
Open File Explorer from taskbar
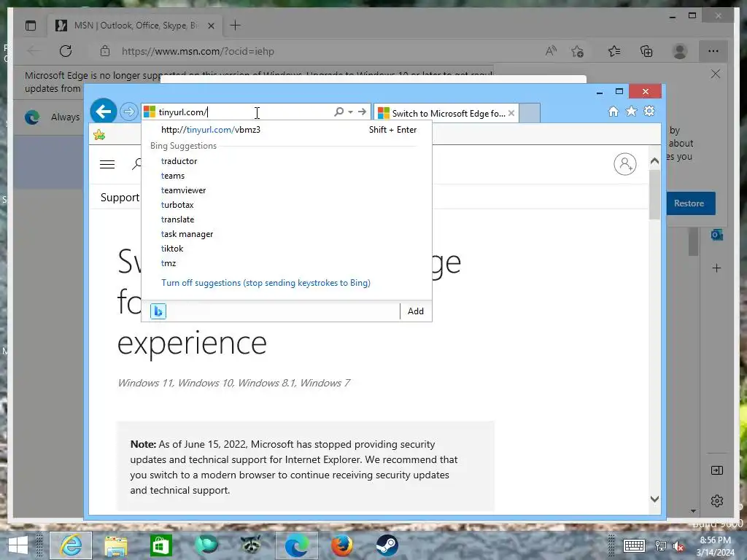(x=116, y=545)
